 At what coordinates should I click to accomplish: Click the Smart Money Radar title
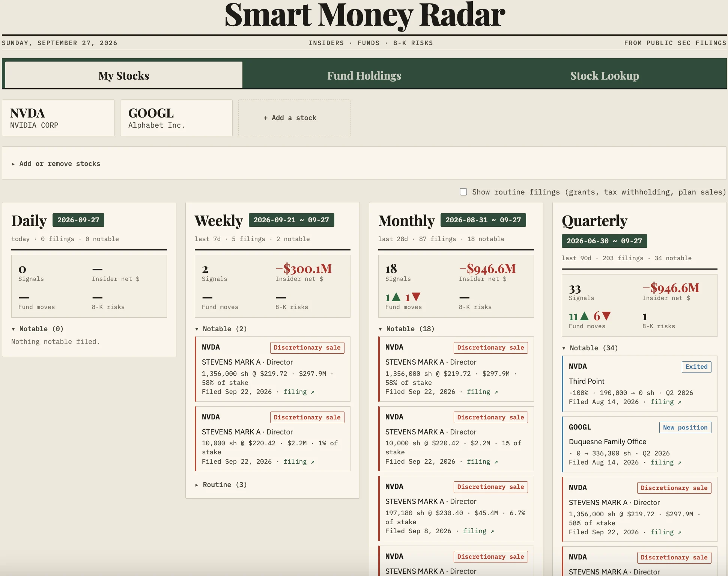(365, 15)
